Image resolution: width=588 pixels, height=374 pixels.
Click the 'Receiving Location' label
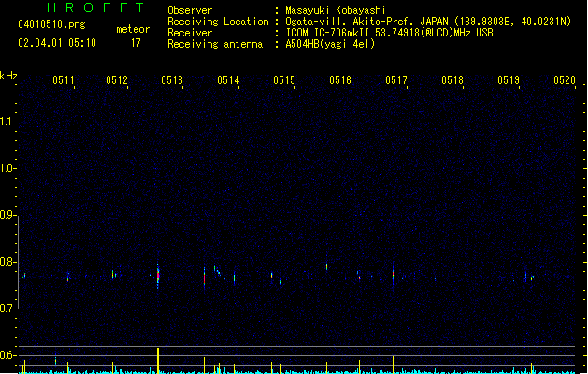pos(218,22)
